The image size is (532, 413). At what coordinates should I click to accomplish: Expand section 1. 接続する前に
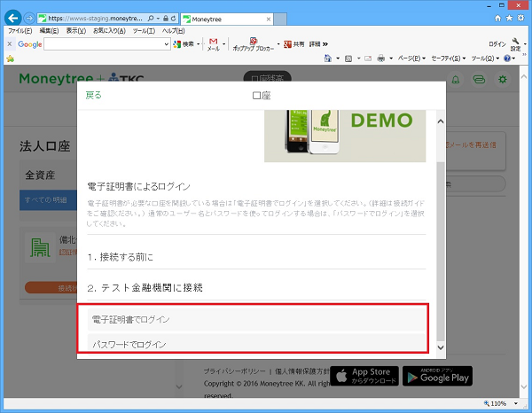point(256,257)
